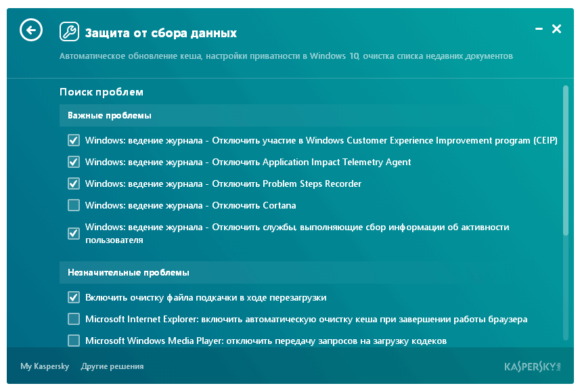Close the Kaspersky window
The image size is (580, 392).
556,29
